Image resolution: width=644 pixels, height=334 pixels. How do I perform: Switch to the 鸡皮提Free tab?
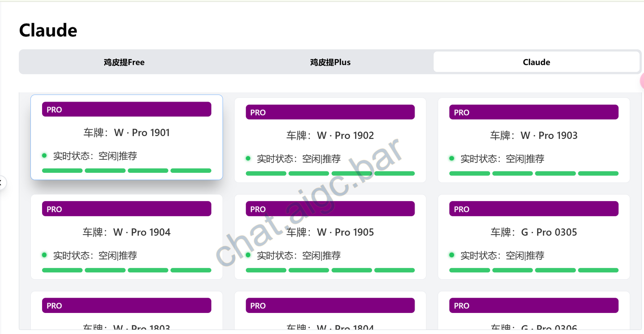(124, 62)
